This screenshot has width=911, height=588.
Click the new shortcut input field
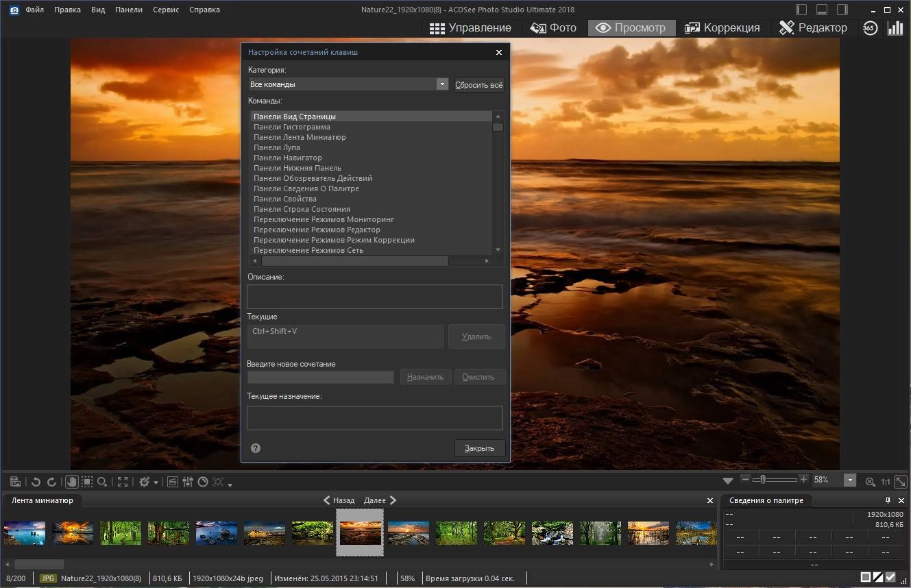coord(321,377)
